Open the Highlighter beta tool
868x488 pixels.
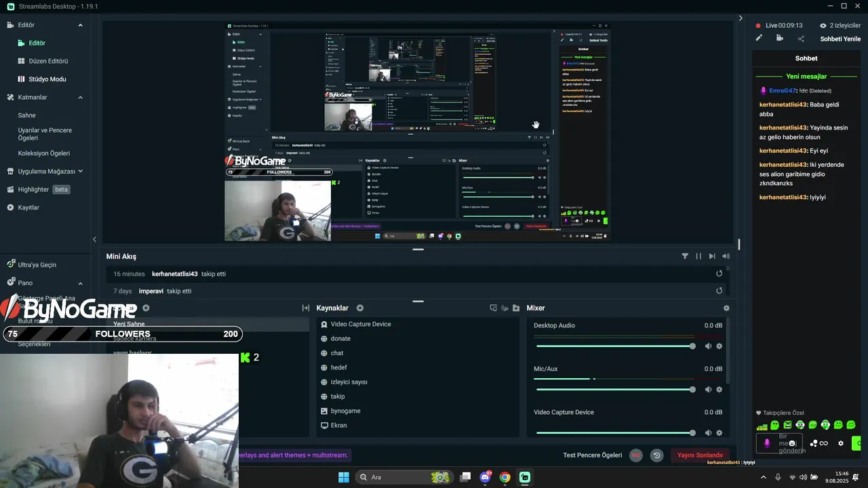pyautogui.click(x=39, y=190)
